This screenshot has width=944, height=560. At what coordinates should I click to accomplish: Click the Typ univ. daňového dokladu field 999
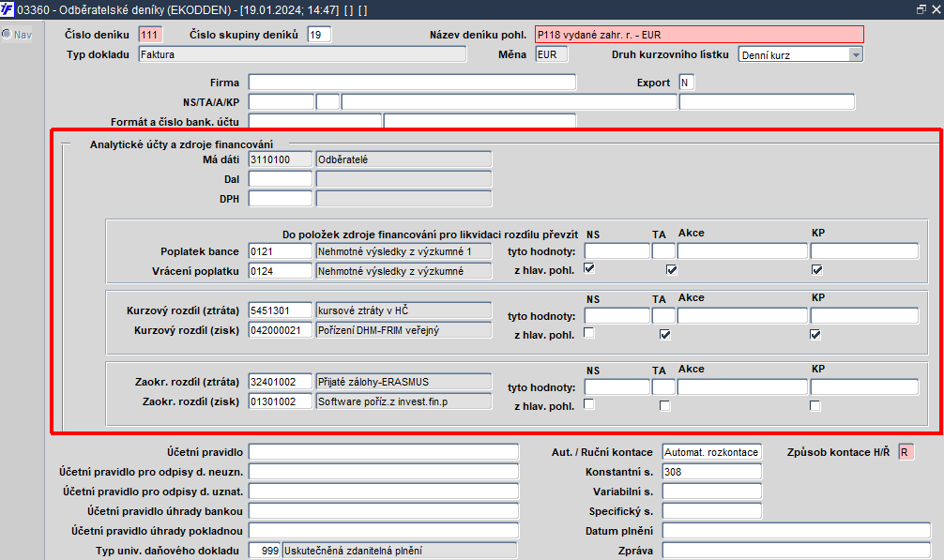[x=265, y=551]
